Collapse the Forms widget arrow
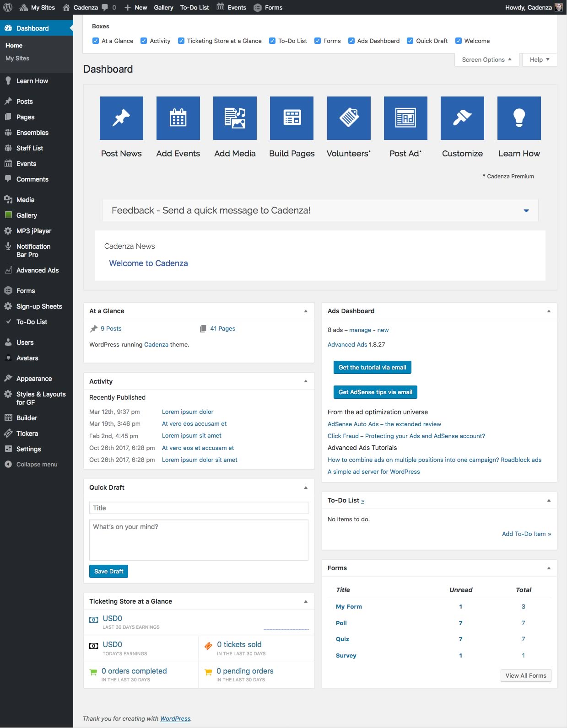This screenshot has height=728, width=567. click(x=549, y=568)
